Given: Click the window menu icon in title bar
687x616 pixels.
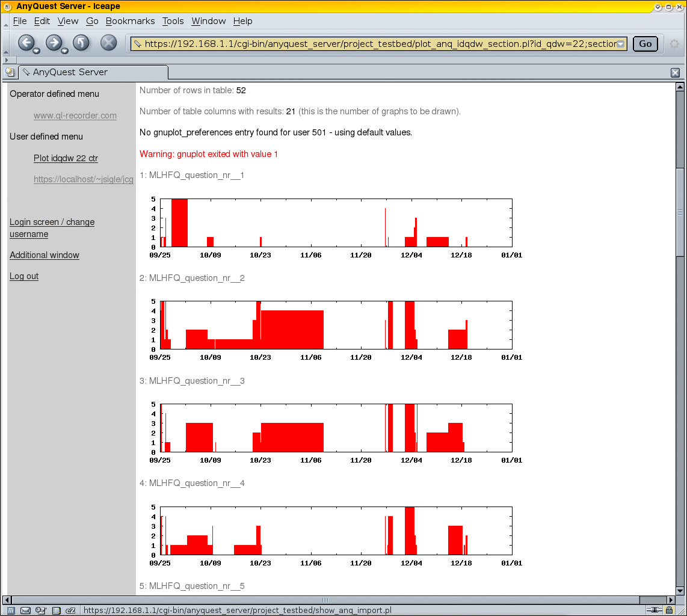Looking at the screenshot, I should click(x=7, y=7).
